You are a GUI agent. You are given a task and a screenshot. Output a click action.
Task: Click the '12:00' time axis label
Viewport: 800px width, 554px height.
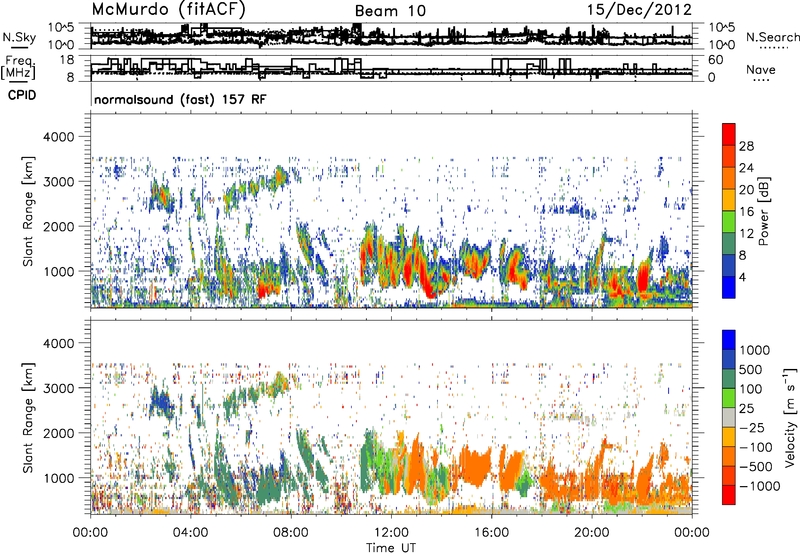(391, 533)
